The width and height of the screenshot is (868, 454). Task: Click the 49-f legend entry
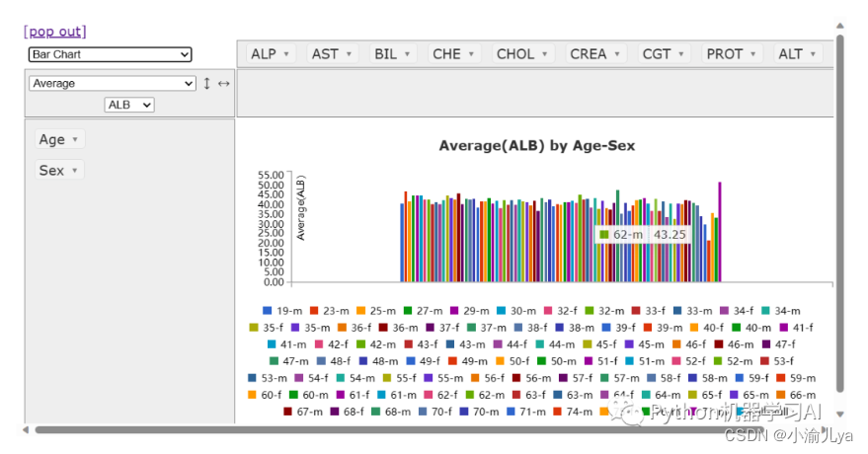pyautogui.click(x=423, y=361)
